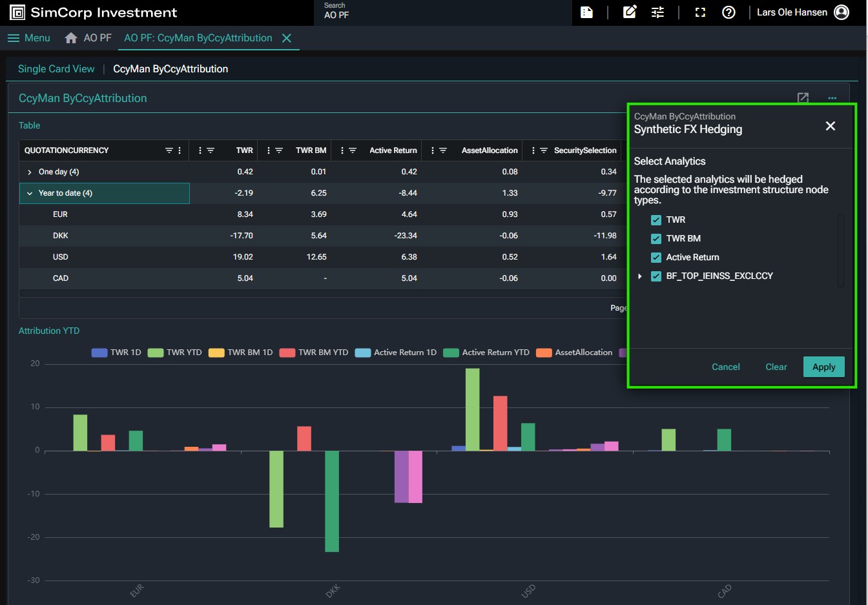Click the USD TWR value 19.02

243,257
